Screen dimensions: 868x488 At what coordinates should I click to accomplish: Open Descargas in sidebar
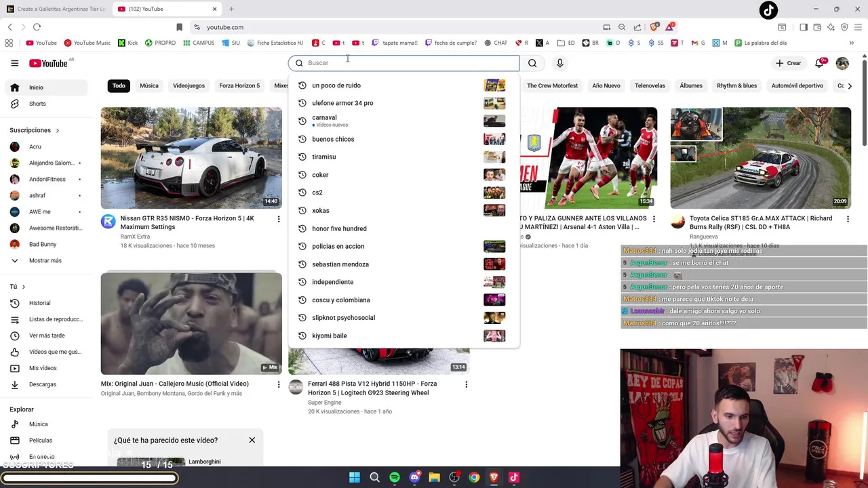[45, 384]
